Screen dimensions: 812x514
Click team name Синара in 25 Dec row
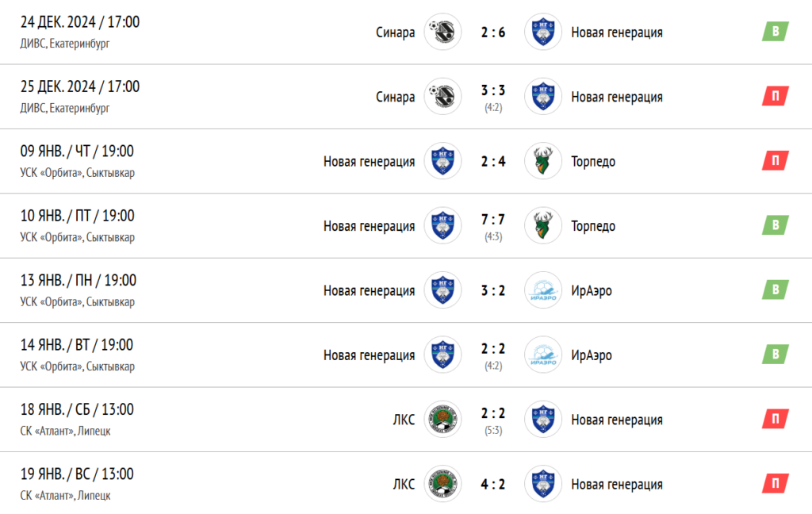395,97
